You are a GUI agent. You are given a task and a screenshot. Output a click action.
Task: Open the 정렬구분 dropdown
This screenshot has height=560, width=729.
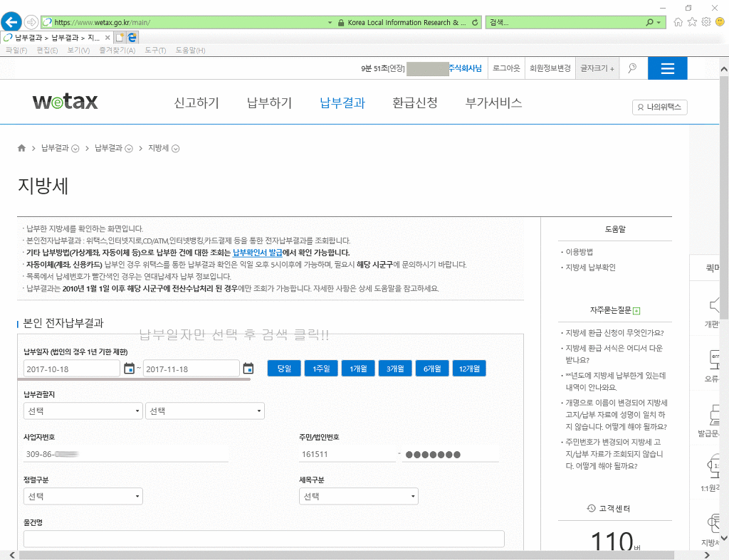(x=83, y=497)
